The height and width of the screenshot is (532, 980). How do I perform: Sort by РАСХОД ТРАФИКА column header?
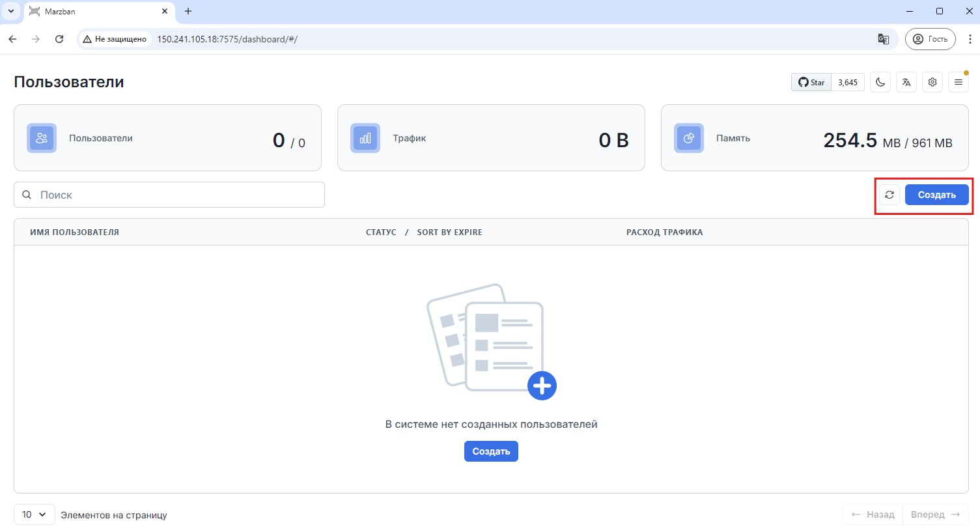point(664,232)
